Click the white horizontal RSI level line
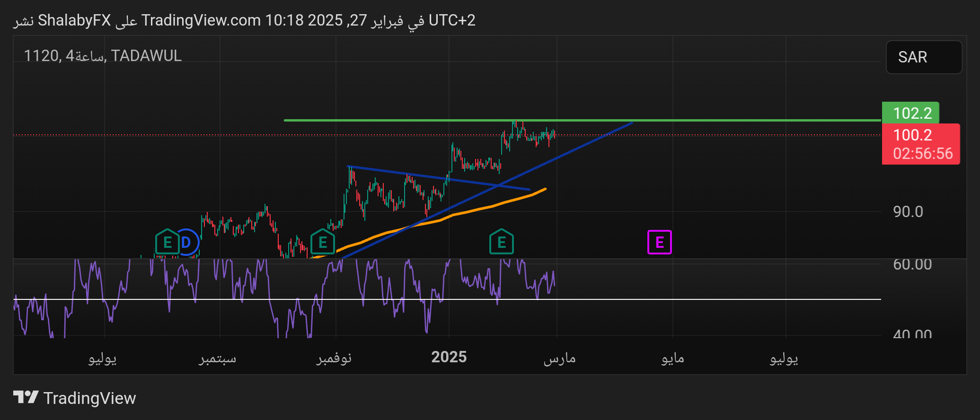 710,299
